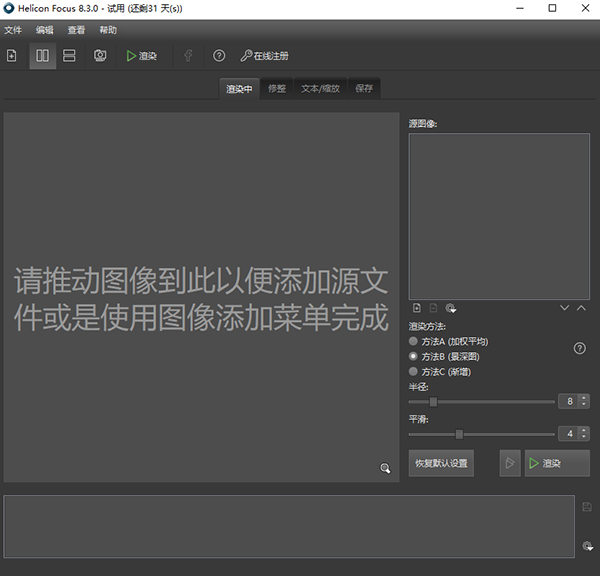The width and height of the screenshot is (600, 576).
Task: Click the empty output results panel
Action: (x=289, y=526)
